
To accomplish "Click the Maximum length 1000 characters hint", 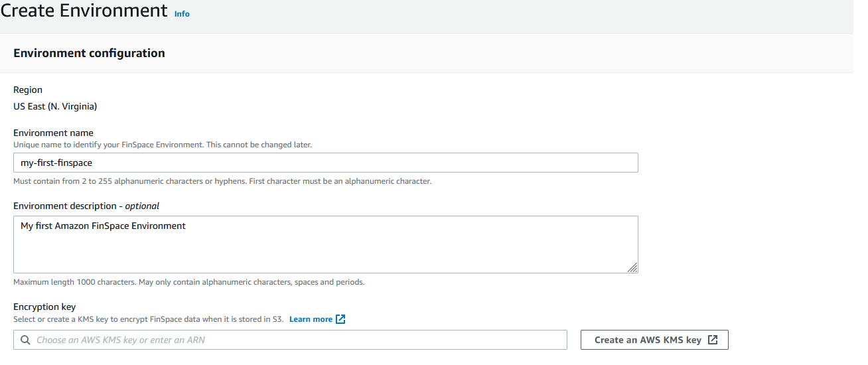I will [188, 282].
